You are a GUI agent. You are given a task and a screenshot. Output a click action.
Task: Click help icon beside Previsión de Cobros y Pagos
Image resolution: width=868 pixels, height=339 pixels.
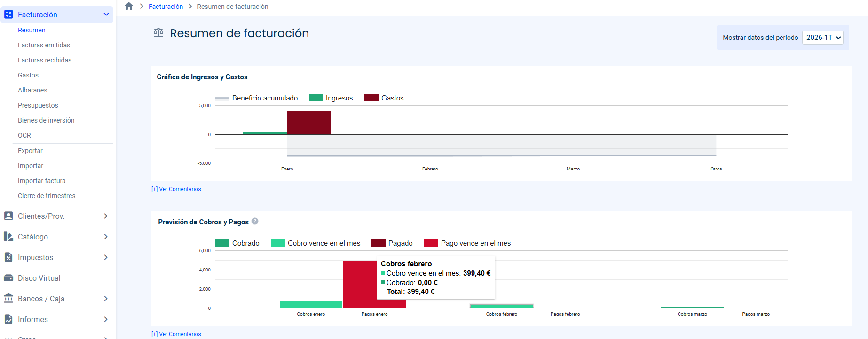pyautogui.click(x=255, y=222)
